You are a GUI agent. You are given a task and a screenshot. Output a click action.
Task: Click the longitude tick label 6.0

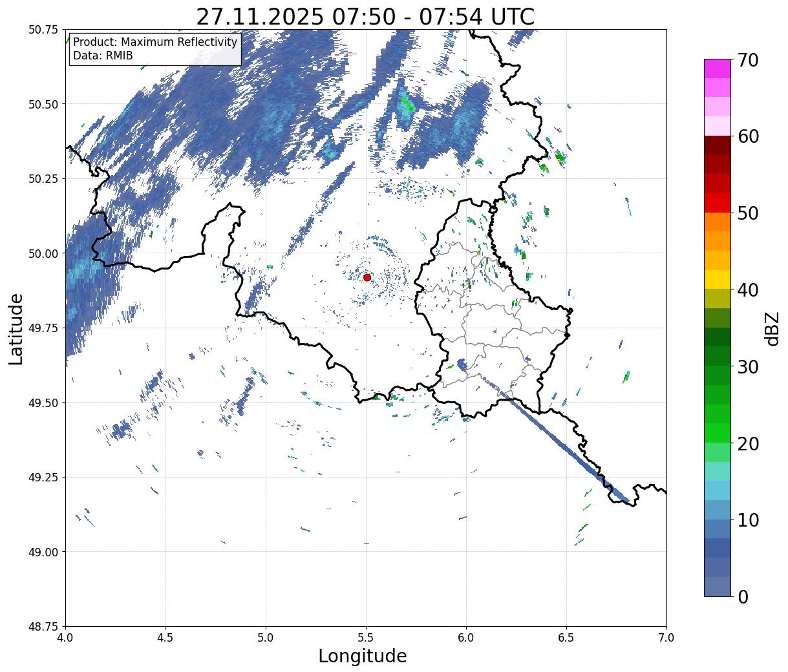pyautogui.click(x=466, y=637)
